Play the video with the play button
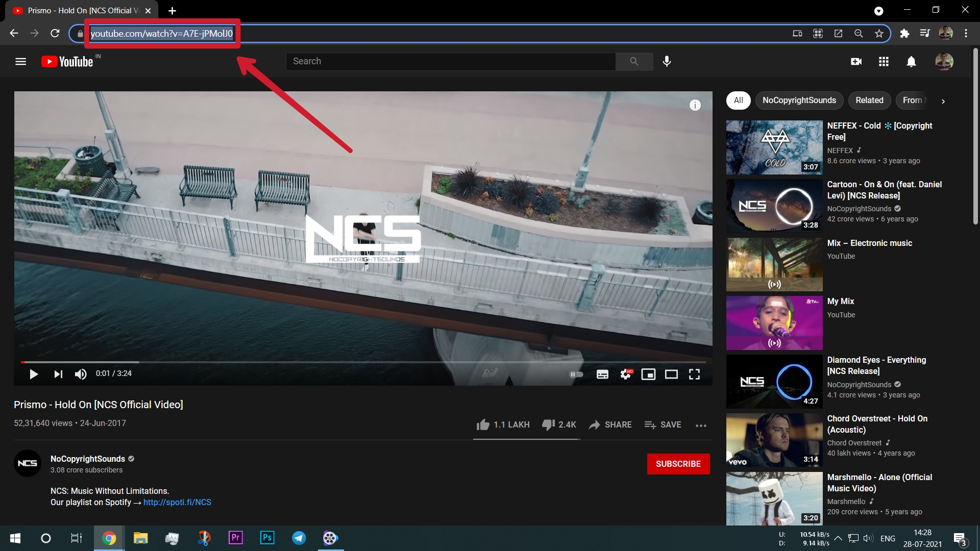The height and width of the screenshot is (551, 980). [34, 374]
